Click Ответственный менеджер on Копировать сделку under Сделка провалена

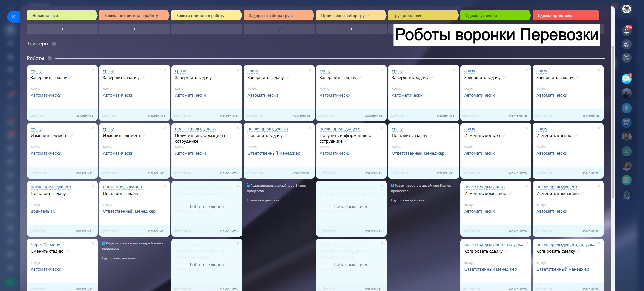tap(562, 269)
